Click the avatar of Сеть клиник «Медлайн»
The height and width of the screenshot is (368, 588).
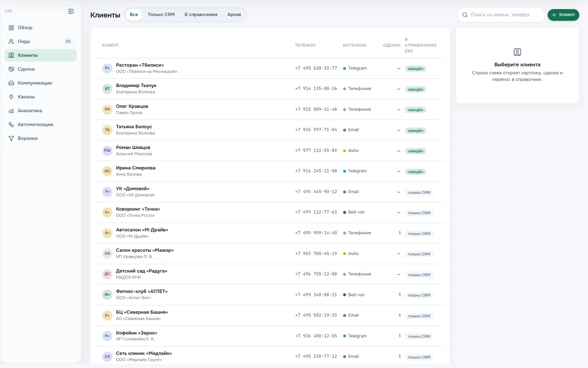point(107,357)
